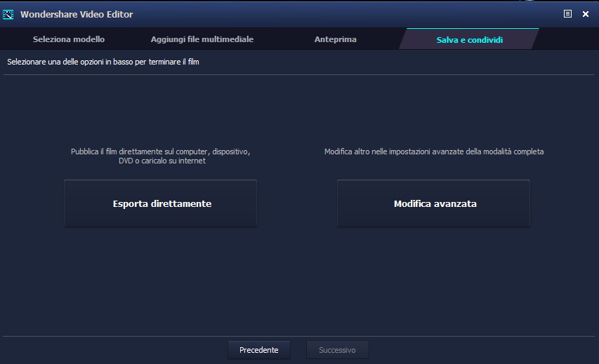Image resolution: width=599 pixels, height=364 pixels.
Task: Close the Wondershare Video Editor window
Action: click(x=585, y=14)
